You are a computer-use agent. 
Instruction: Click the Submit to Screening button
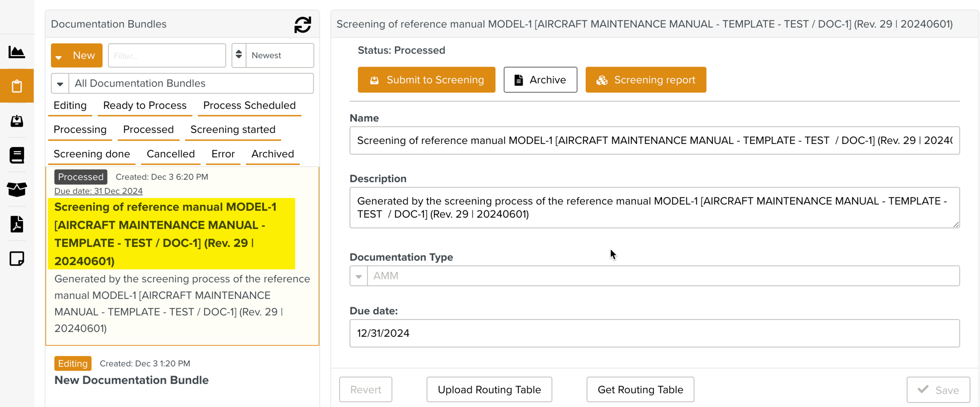point(426,80)
